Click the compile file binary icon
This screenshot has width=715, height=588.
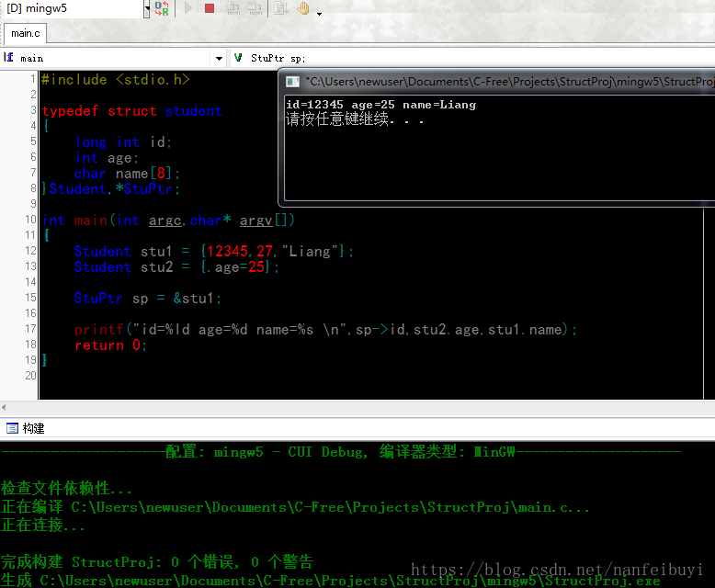tap(233, 8)
